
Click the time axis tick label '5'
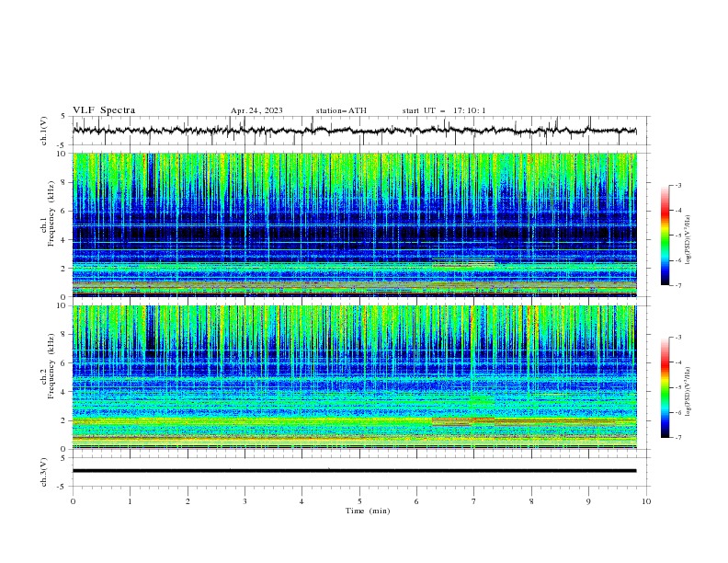[x=359, y=501]
